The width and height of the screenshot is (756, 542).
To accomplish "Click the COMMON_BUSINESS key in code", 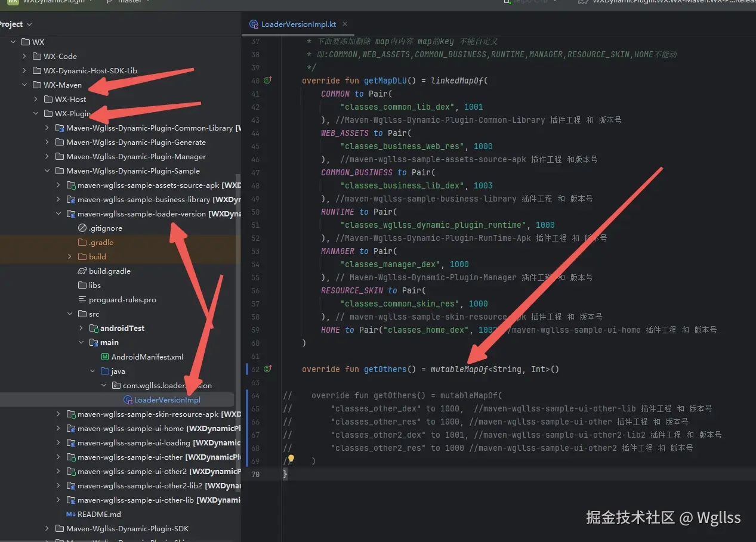I will (357, 172).
